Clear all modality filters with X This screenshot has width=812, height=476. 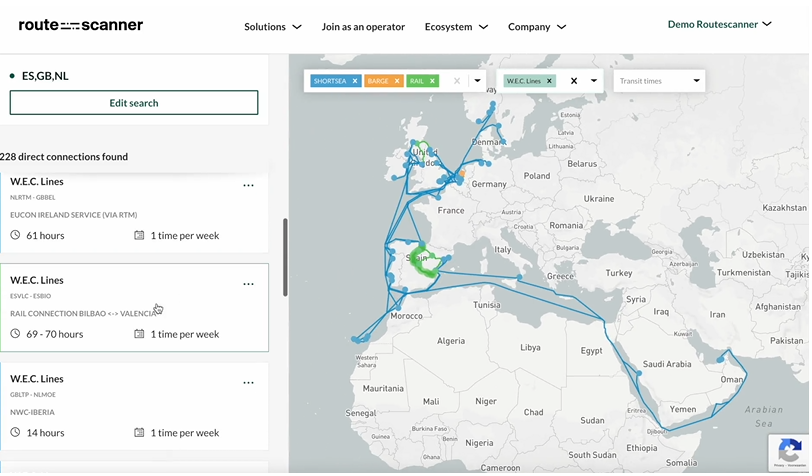point(457,81)
